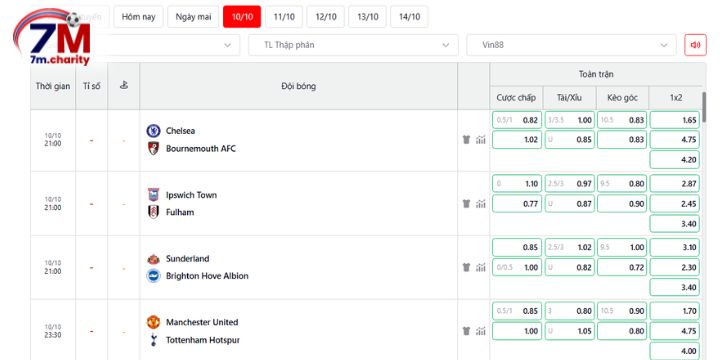Click the live stream column header icon
The height and width of the screenshot is (360, 720).
[x=124, y=85]
